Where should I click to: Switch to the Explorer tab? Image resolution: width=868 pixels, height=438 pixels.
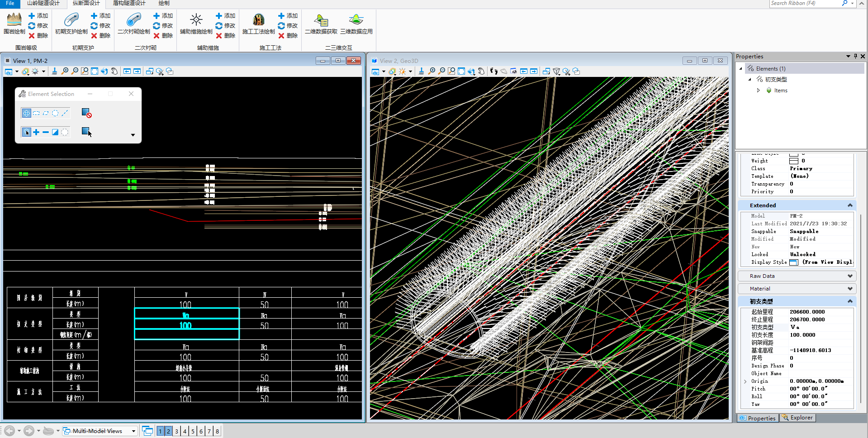coord(797,418)
